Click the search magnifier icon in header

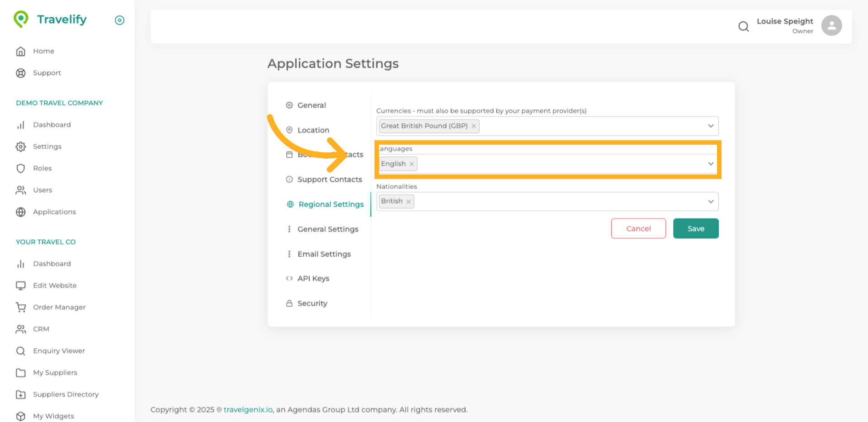(743, 26)
